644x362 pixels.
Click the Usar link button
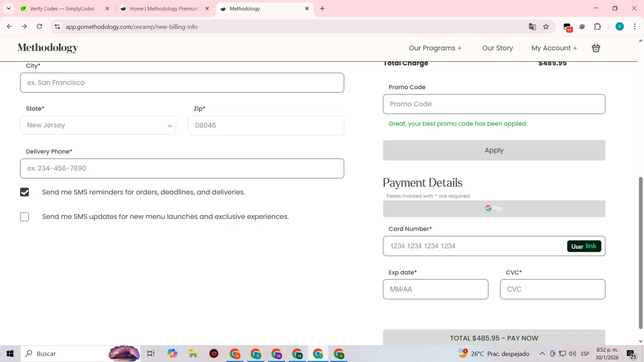[x=584, y=246]
